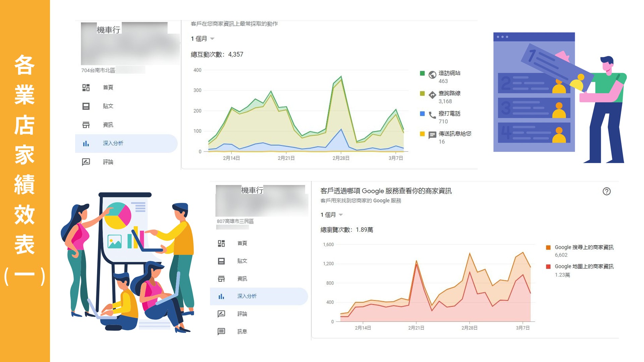Select 深入分析 in the lower sidebar menu
This screenshot has height=362, width=644.
pyautogui.click(x=247, y=296)
